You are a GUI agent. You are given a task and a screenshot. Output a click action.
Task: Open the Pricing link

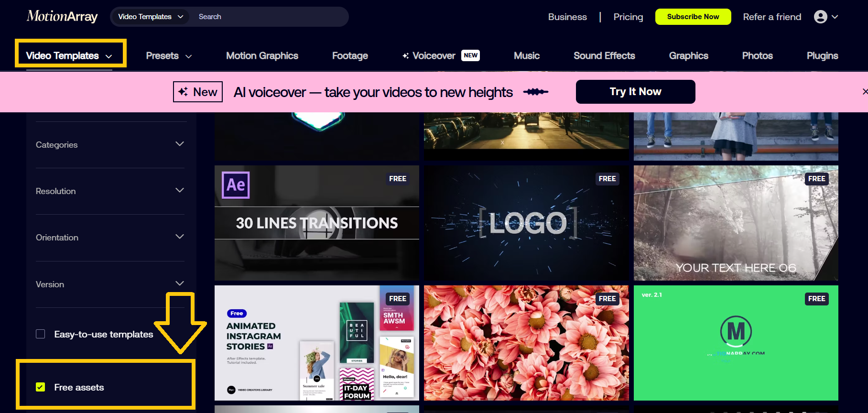click(x=628, y=17)
